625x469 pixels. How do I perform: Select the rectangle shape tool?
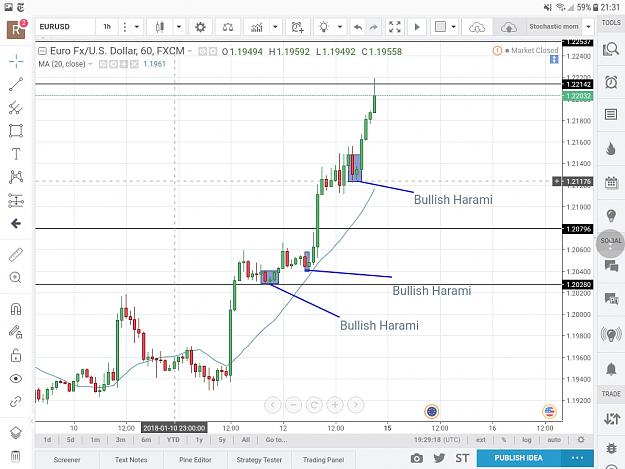[x=16, y=131]
